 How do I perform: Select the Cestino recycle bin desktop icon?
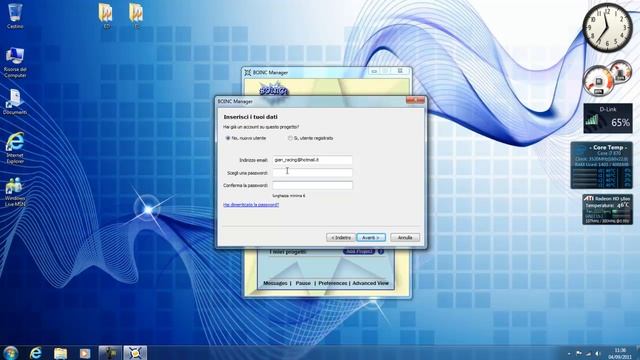(x=15, y=16)
